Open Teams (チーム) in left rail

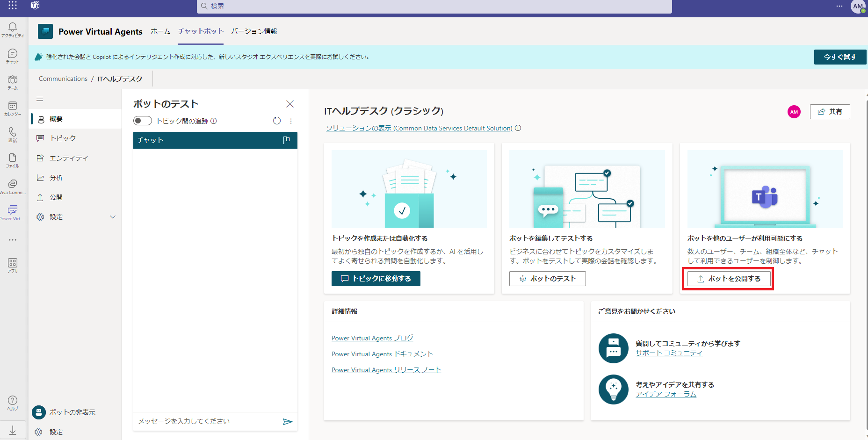click(13, 82)
